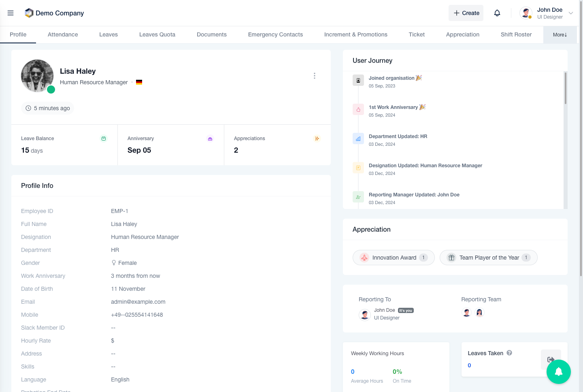
Task: Click Lisa Haley's profile photo
Action: tap(37, 76)
